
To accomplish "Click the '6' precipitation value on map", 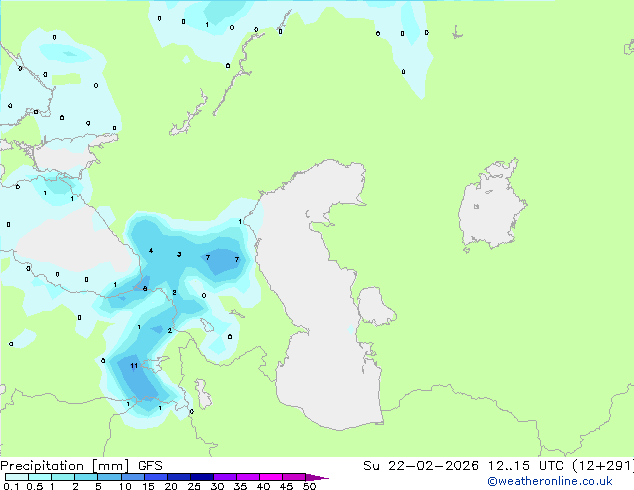I will (145, 289).
